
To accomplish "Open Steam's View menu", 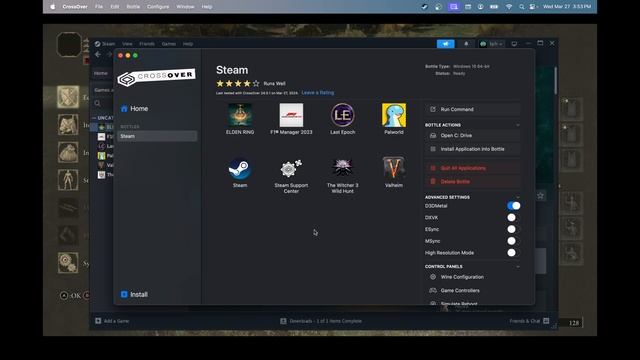I will 127,44.
